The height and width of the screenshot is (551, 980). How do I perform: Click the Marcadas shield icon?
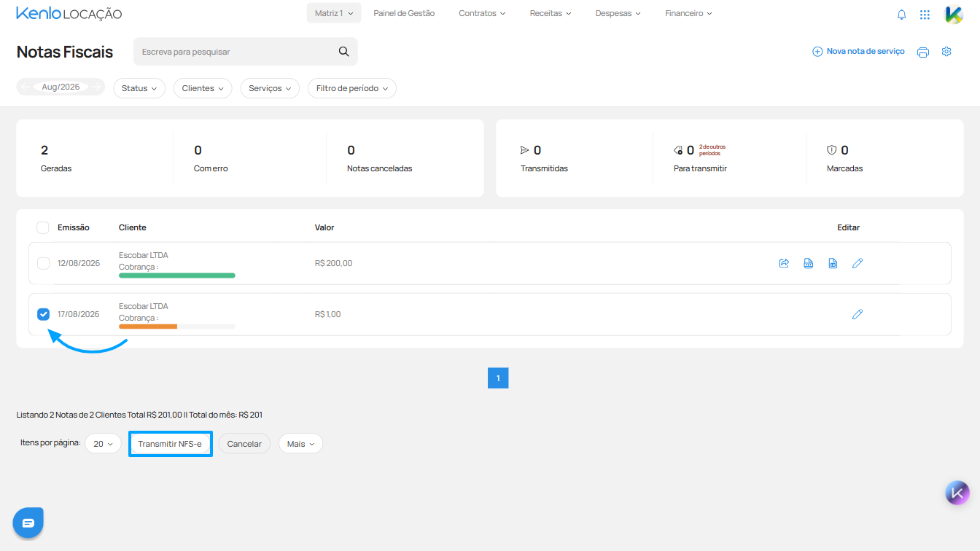[x=831, y=150]
